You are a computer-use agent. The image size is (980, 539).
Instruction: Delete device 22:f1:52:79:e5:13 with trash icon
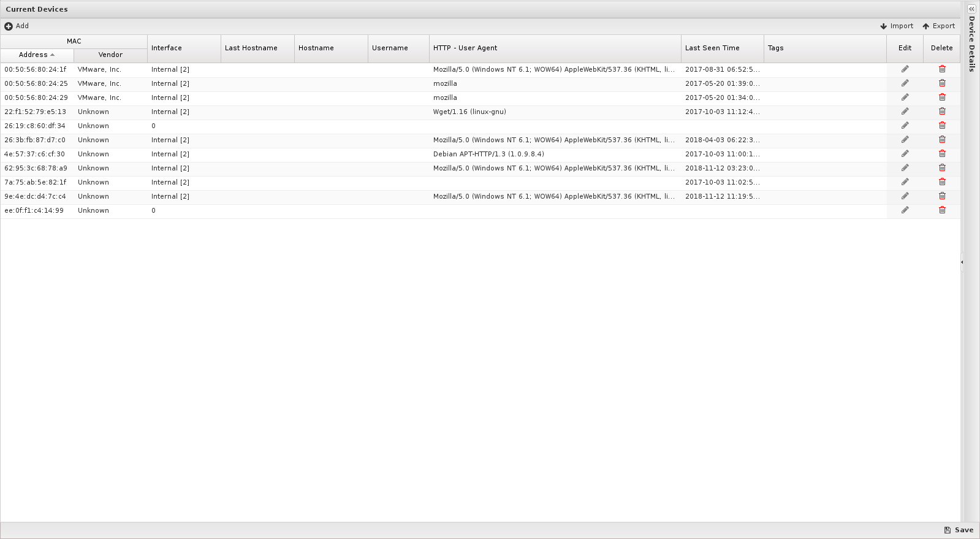pyautogui.click(x=942, y=112)
